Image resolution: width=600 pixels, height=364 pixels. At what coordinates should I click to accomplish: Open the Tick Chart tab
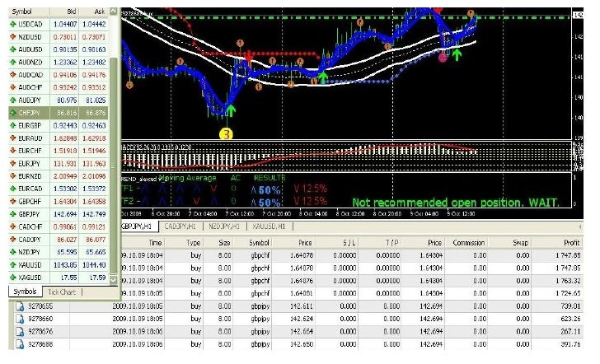(62, 292)
